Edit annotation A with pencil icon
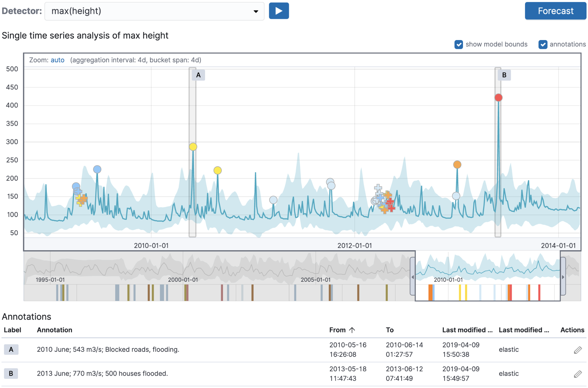The image size is (588, 388). (578, 350)
